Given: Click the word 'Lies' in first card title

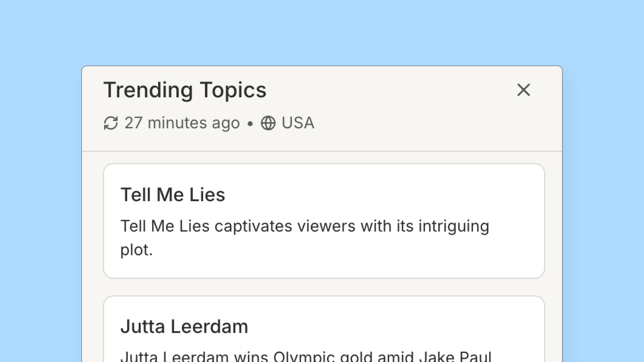Looking at the screenshot, I should [x=207, y=195].
